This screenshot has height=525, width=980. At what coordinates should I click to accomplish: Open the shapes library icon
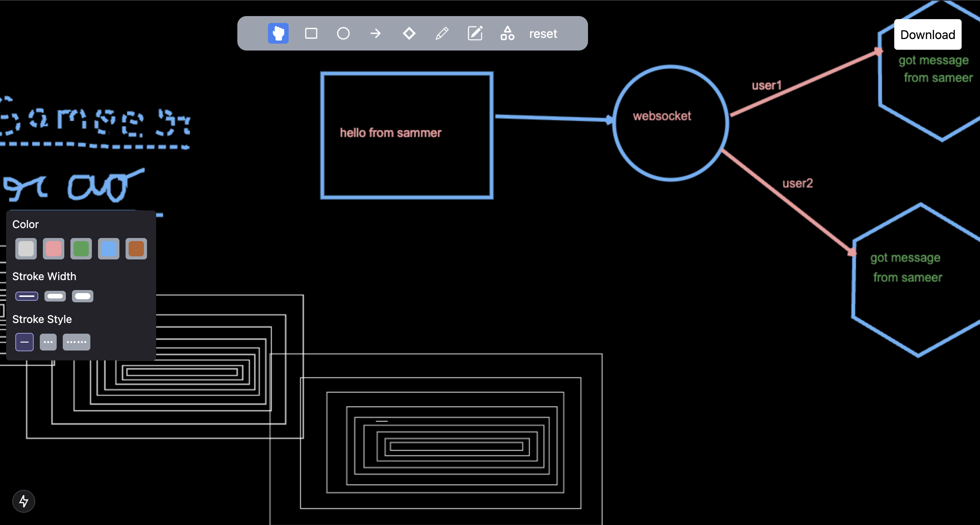click(x=507, y=33)
